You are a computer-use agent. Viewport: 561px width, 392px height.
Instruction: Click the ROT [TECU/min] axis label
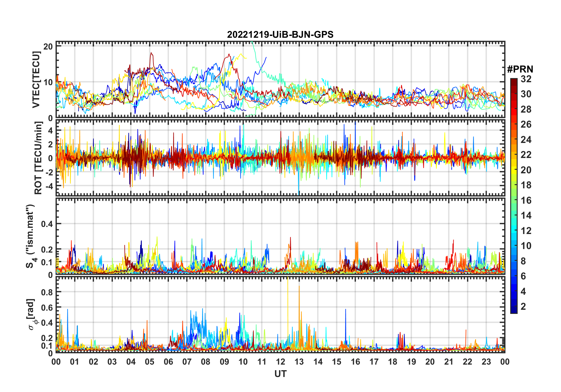38,158
